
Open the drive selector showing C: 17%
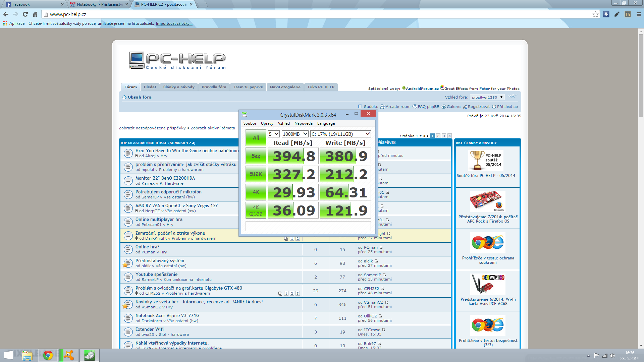pyautogui.click(x=340, y=134)
